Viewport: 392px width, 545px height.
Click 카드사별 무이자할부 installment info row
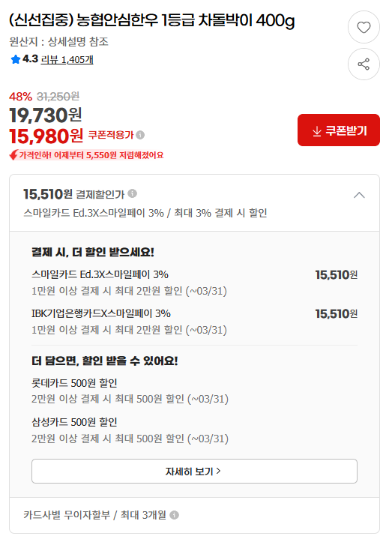coord(194,515)
